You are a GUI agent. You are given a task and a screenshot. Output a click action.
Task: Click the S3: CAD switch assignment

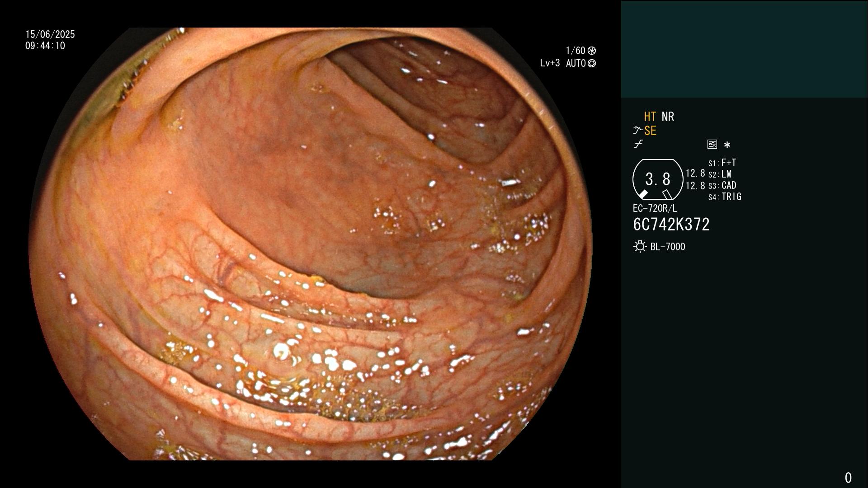coord(722,185)
